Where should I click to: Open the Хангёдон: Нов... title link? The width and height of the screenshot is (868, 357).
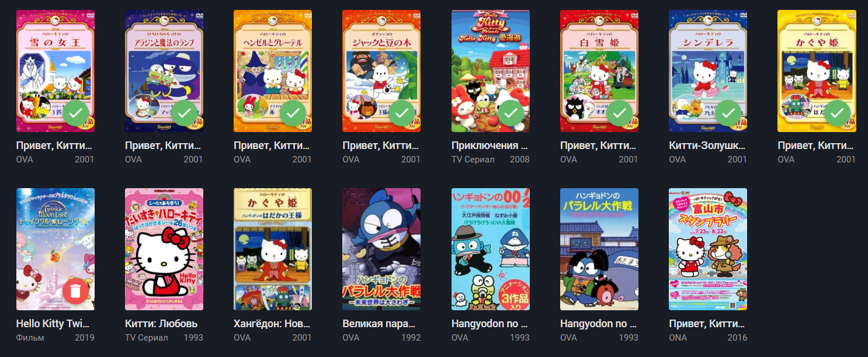tap(272, 324)
